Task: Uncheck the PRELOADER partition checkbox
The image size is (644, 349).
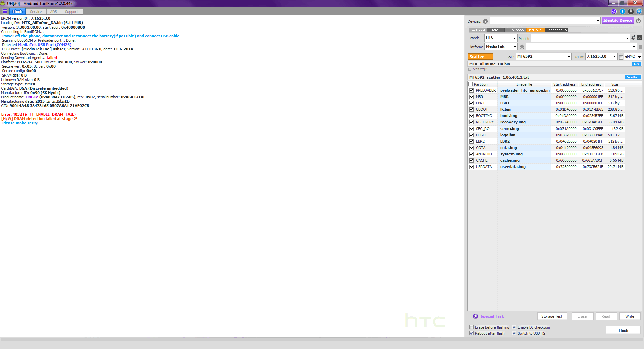Action: coord(471,90)
